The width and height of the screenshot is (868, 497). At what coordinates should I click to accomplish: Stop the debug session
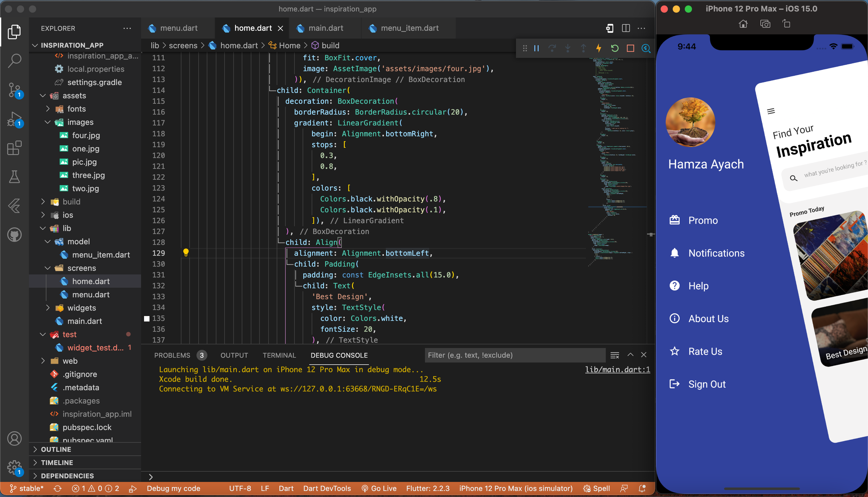click(630, 49)
